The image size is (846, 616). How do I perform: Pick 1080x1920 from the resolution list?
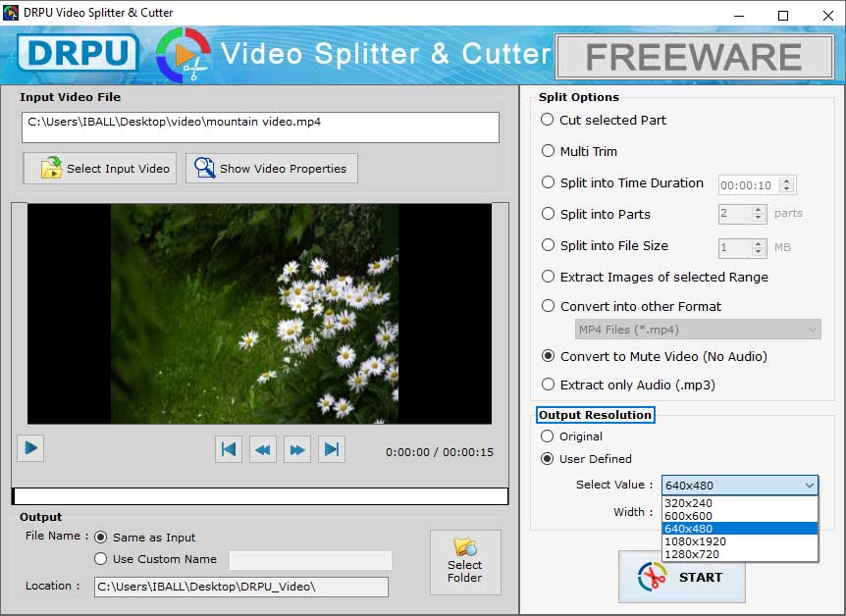pyautogui.click(x=740, y=541)
